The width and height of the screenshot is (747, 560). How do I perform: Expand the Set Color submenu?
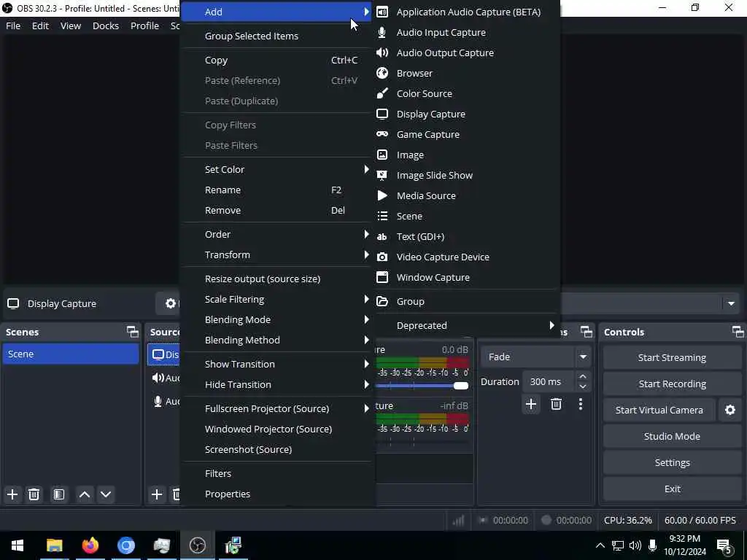click(x=277, y=169)
